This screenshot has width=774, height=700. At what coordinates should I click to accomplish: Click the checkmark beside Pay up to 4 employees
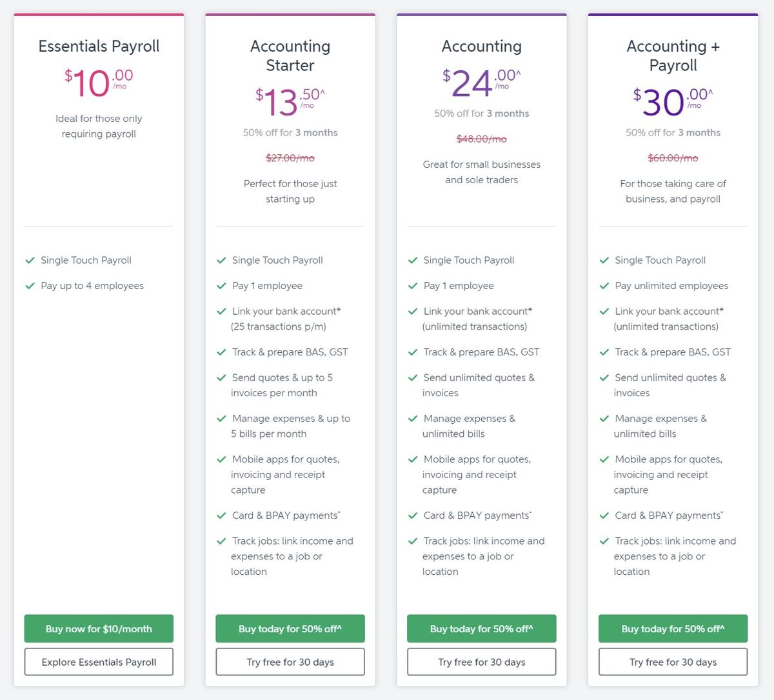click(30, 285)
